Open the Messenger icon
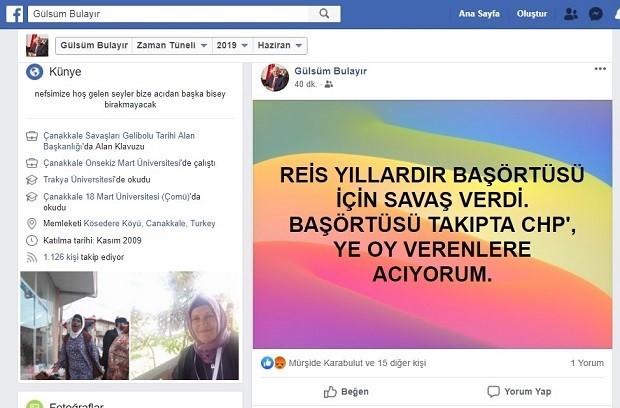Viewport: 620px width, 408px height. 595,14
